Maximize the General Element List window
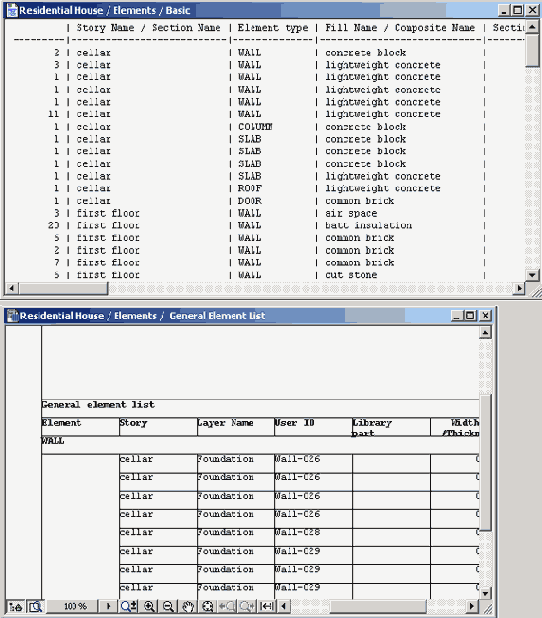Screen dimensions: 542x618 [470, 316]
